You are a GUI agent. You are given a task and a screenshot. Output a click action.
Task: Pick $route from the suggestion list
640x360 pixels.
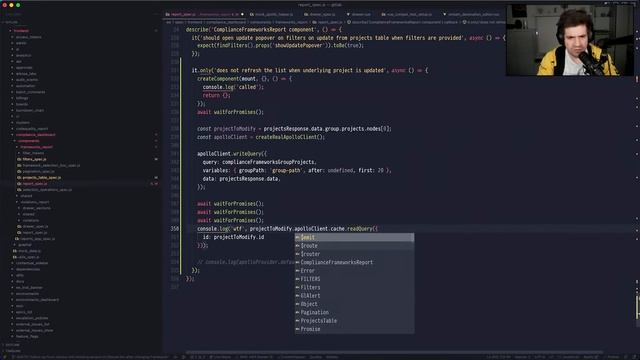[354, 246]
